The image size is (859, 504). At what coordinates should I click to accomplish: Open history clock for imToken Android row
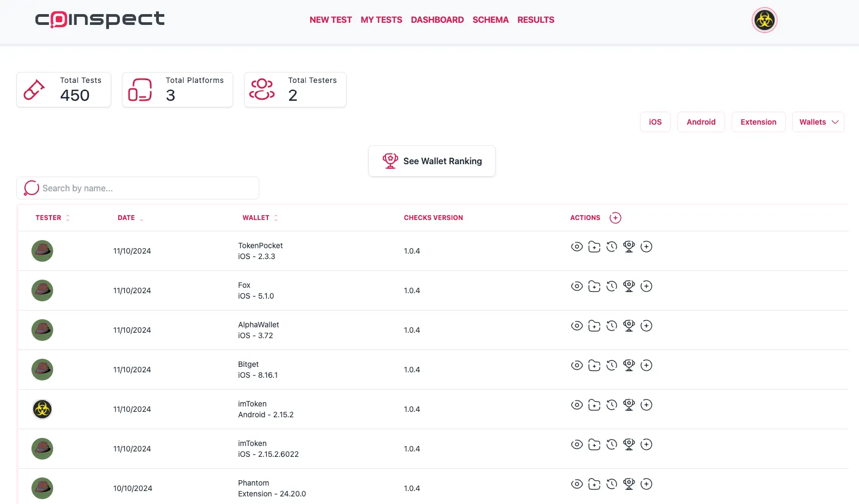[x=612, y=405]
